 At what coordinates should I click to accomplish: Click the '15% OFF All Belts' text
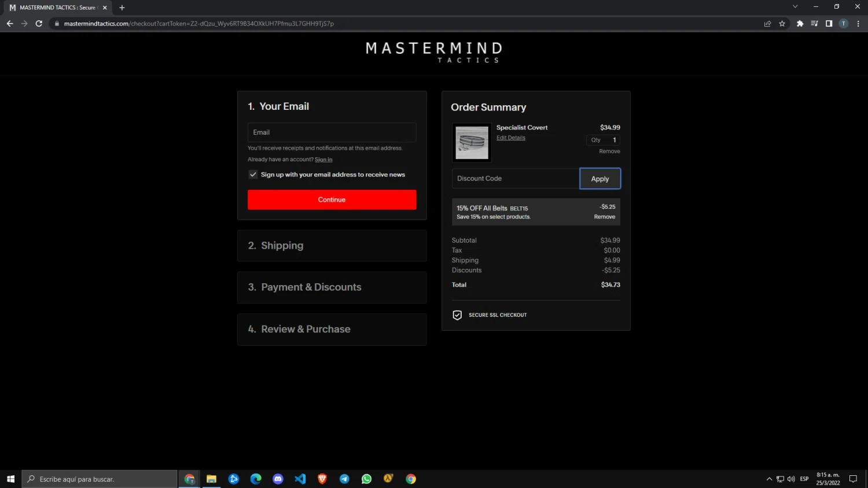[481, 208]
